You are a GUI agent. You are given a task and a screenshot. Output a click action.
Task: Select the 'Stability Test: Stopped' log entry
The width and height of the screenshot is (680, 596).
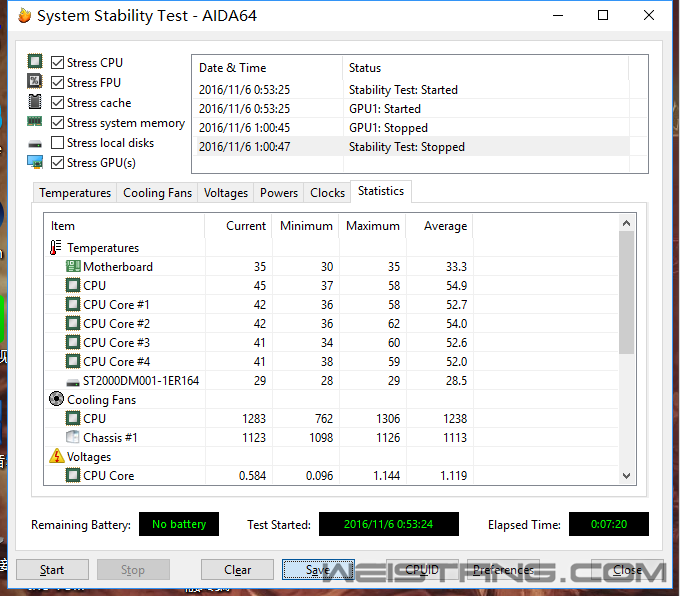coord(411,147)
